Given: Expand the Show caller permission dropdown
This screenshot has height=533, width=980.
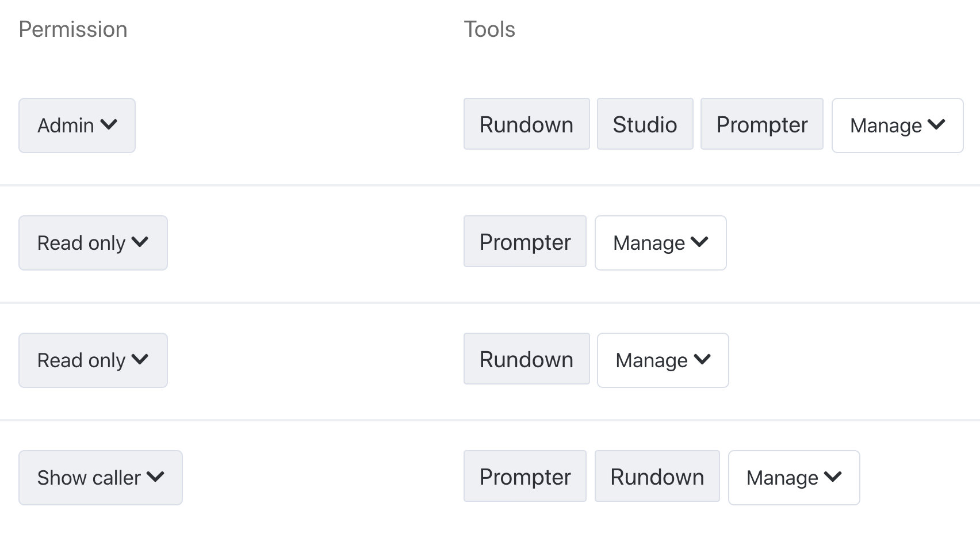Looking at the screenshot, I should [100, 478].
